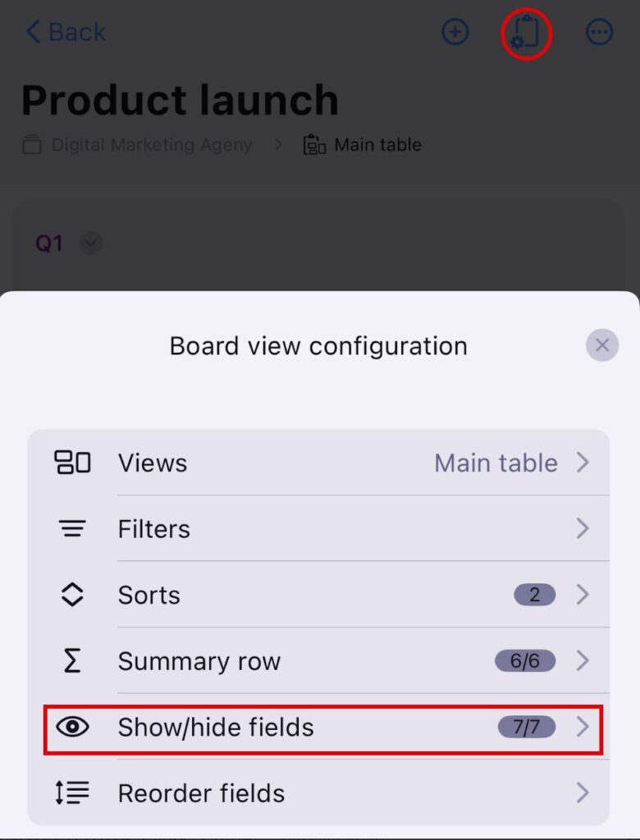Image resolution: width=640 pixels, height=840 pixels.
Task: Click the Sorts up-down arrows icon
Action: click(x=72, y=595)
